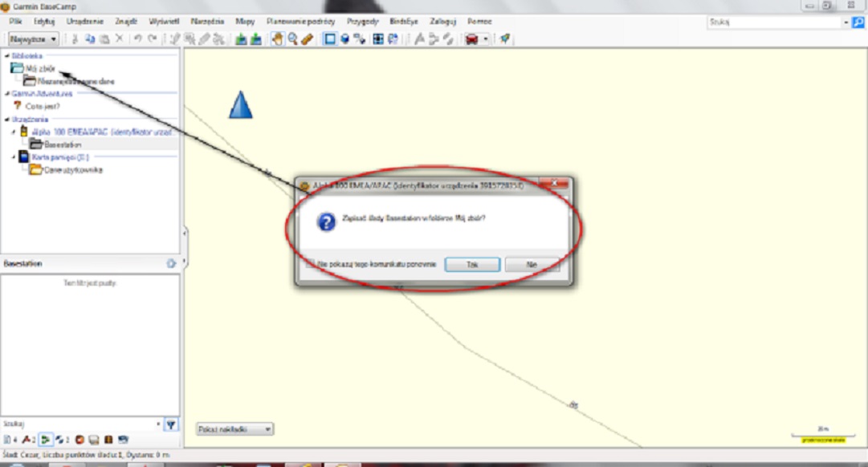Select the Hand pan tool
Viewport: 868px width, 467px height.
pyautogui.click(x=277, y=39)
